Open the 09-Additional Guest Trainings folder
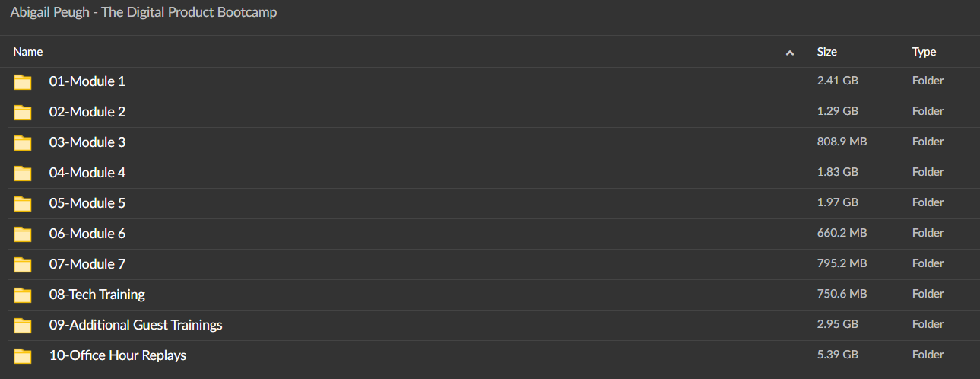The height and width of the screenshot is (379, 980). point(136,325)
